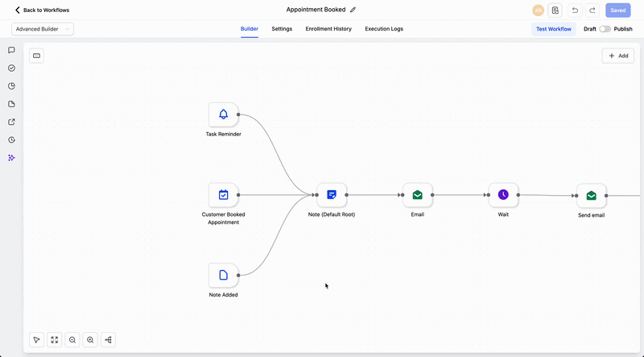Screen dimensions: 644x357
Task: Open the Enrollment History tab
Action: (x=328, y=29)
